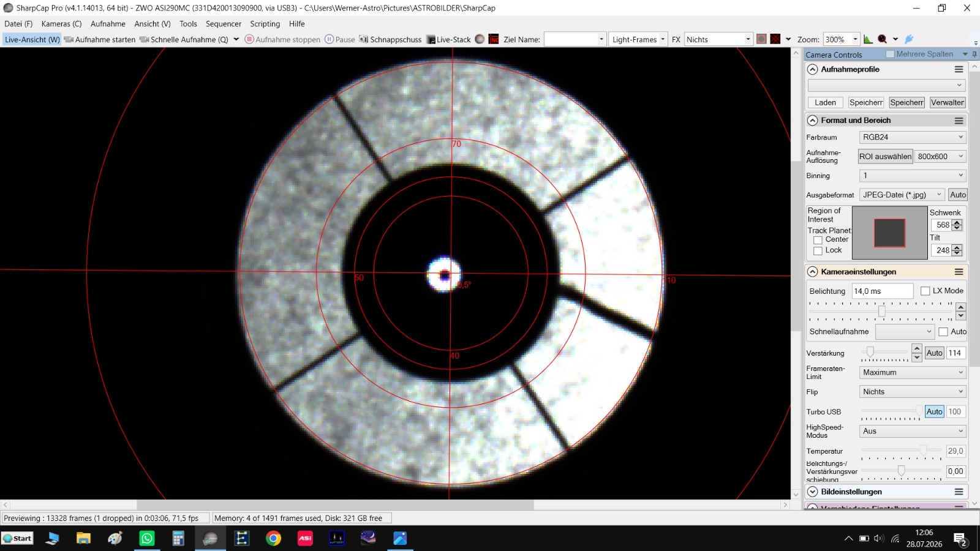Open the Frameraten-Limit Maximum dropdown
The image size is (980, 551).
click(913, 372)
